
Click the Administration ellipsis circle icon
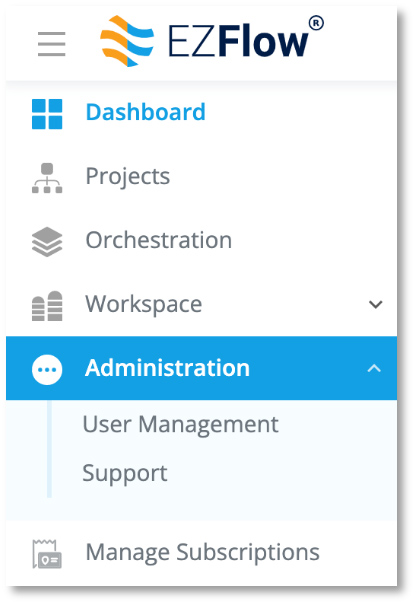pos(47,370)
